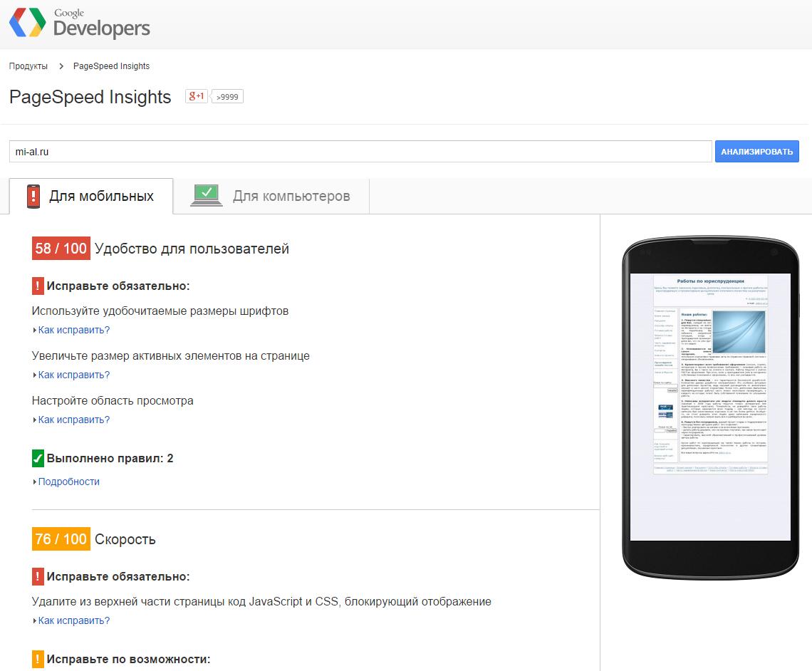This screenshot has height=671, width=812.
Task: Switch to Для компьютеров tab
Action: [271, 196]
